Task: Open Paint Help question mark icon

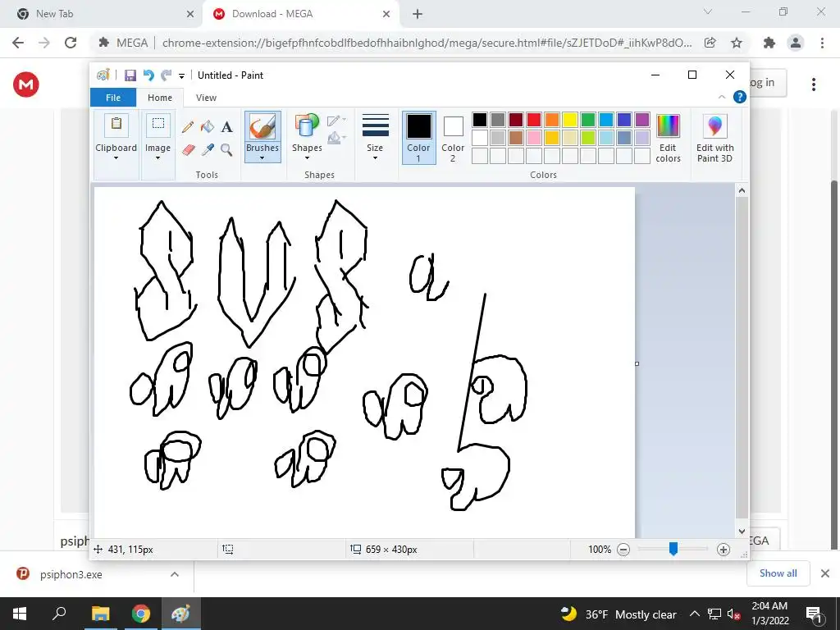Action: pyautogui.click(x=740, y=97)
